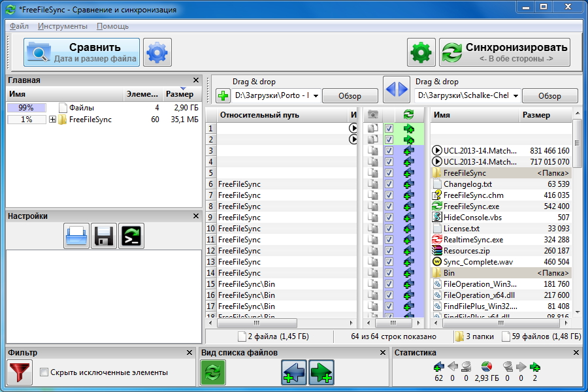
Task: Click left Обзор browse button
Action: pyautogui.click(x=350, y=96)
